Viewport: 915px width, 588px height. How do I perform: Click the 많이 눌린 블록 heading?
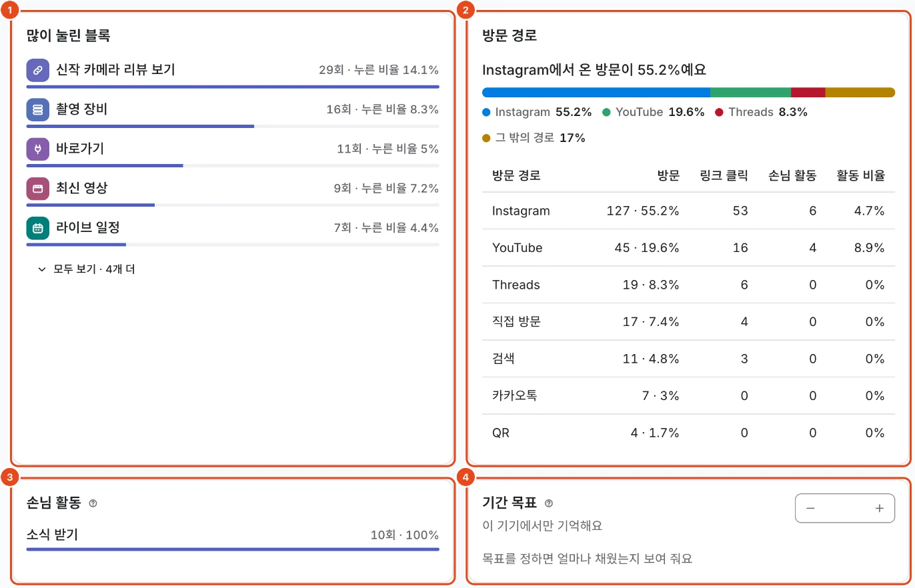(68, 35)
